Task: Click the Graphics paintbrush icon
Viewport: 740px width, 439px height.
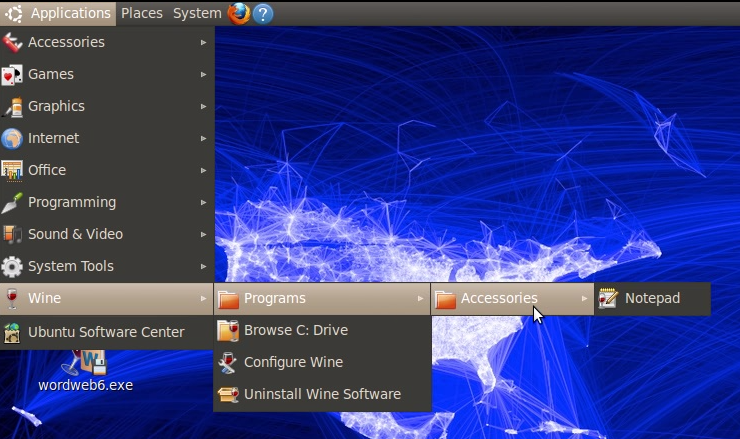Action: (12, 107)
